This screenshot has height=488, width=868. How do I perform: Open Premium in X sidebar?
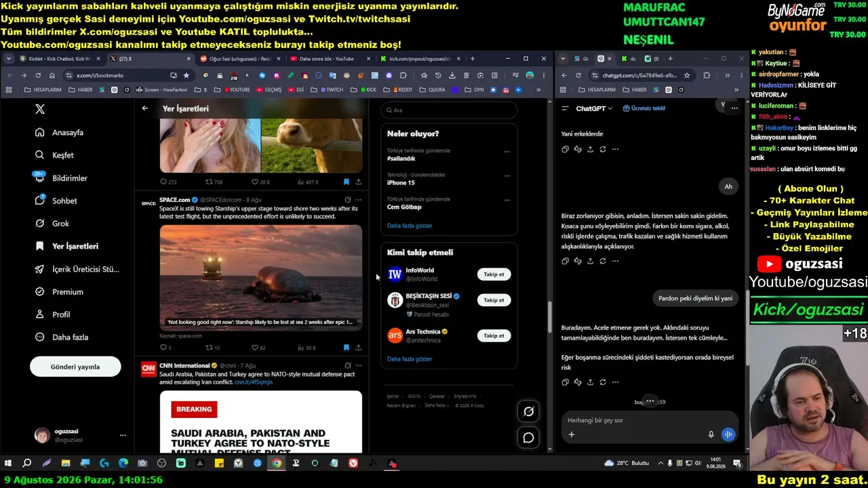(x=59, y=291)
